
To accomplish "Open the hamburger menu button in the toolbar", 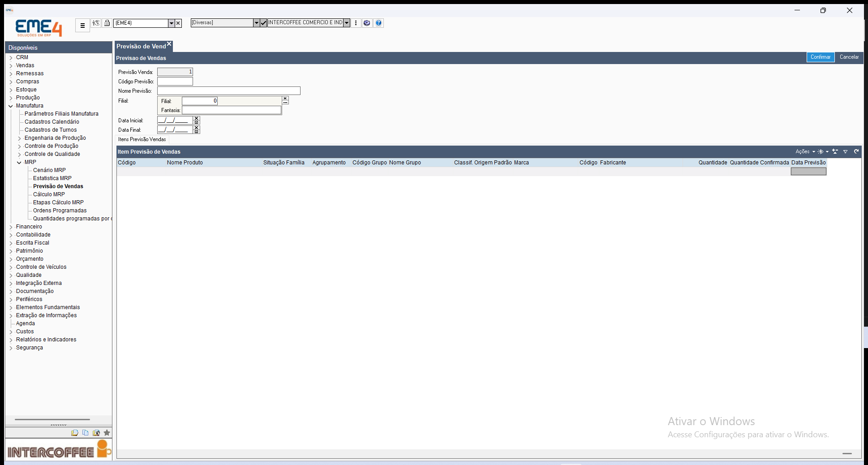I will pos(82,26).
